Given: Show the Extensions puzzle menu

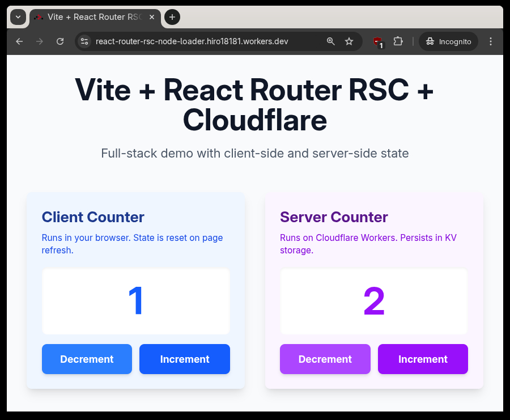Looking at the screenshot, I should click(398, 41).
